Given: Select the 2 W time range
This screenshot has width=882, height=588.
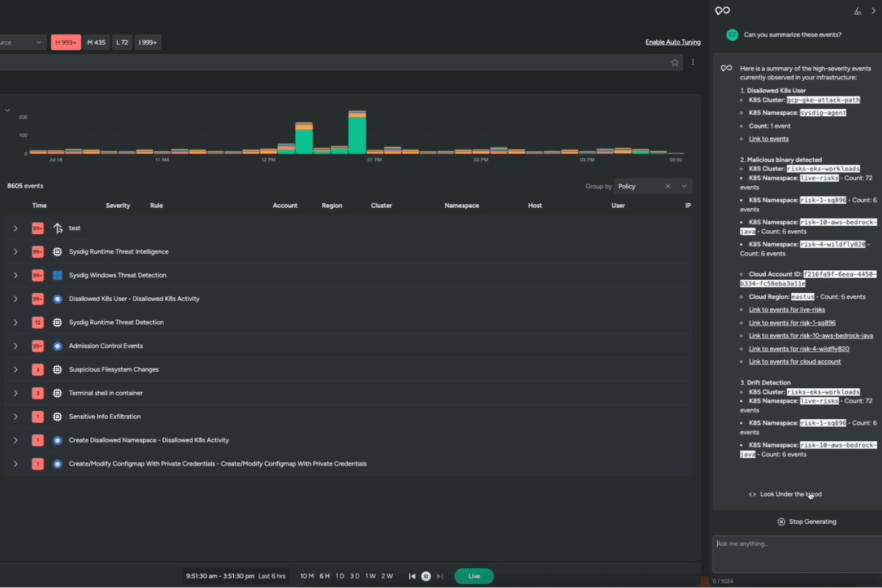Looking at the screenshot, I should point(387,576).
